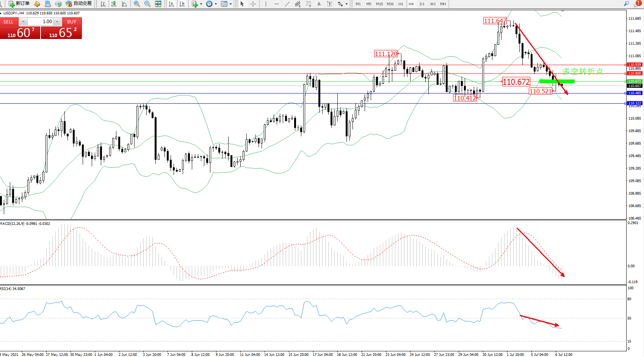Image resolution: width=644 pixels, height=357 pixels.
Task: Switch chart to line chart mode
Action: pyautogui.click(x=124, y=4)
